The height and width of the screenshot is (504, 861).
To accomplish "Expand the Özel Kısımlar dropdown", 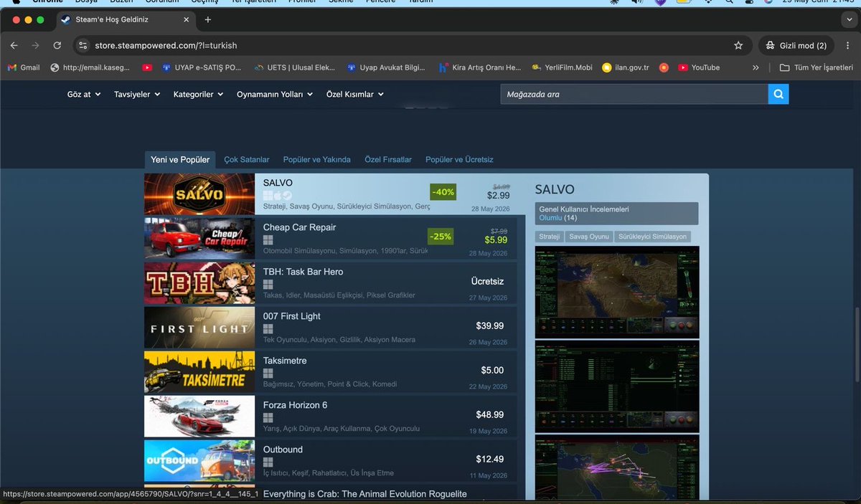I will click(x=355, y=94).
